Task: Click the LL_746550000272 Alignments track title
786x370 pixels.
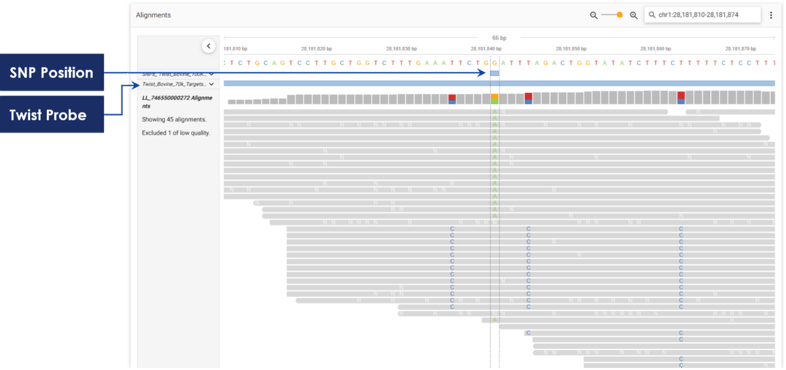Action: pos(177,102)
